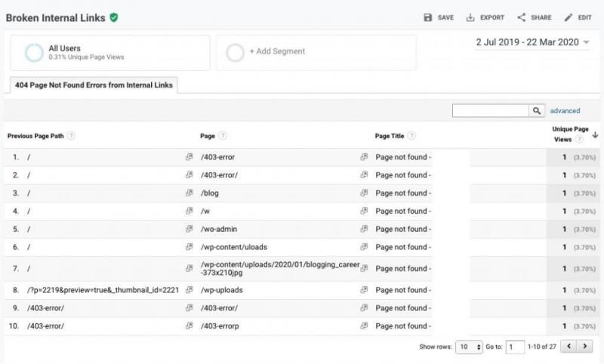
Task: Click the search magnifier button
Action: pos(537,111)
